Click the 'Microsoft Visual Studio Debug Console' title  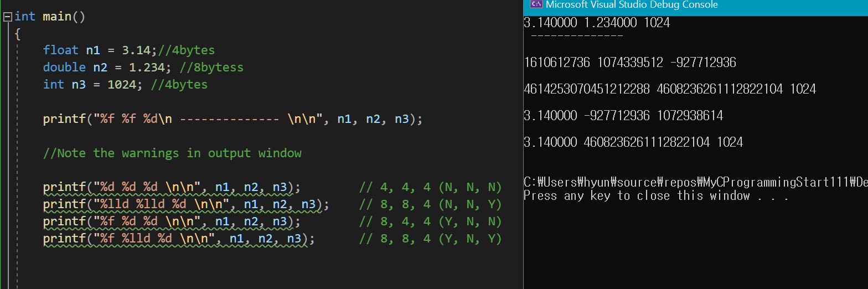(x=632, y=4)
